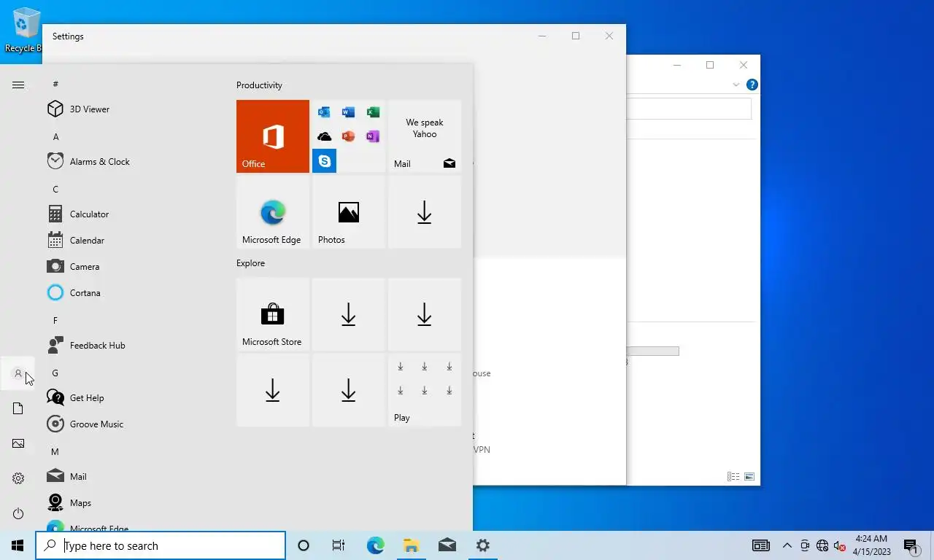
Task: Click the Explore group heading
Action: tap(250, 263)
